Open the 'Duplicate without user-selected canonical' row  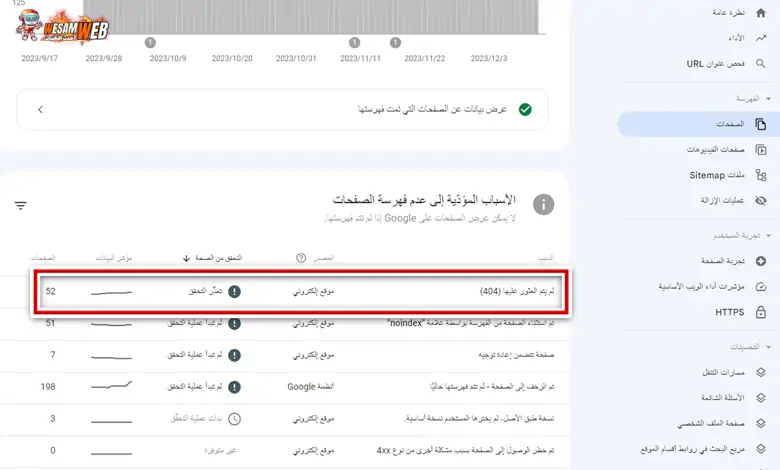284,419
